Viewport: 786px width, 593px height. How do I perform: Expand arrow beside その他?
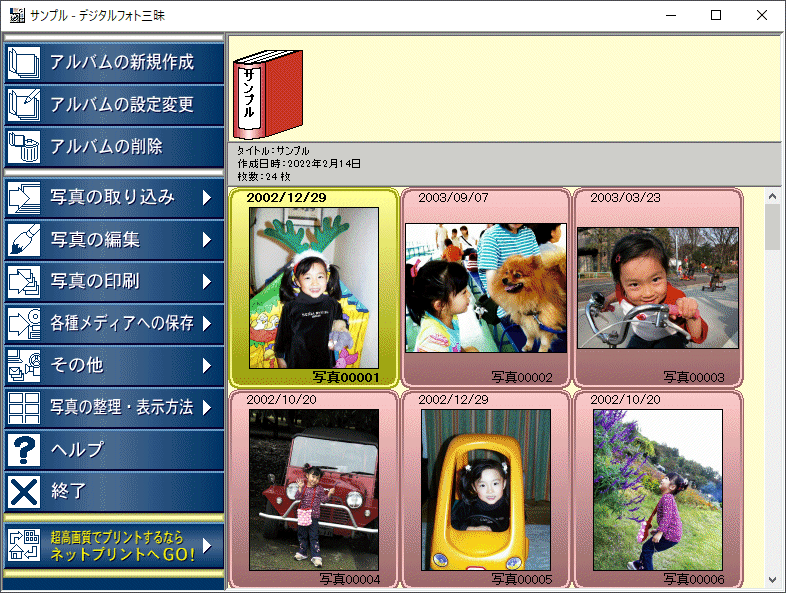coord(207,366)
